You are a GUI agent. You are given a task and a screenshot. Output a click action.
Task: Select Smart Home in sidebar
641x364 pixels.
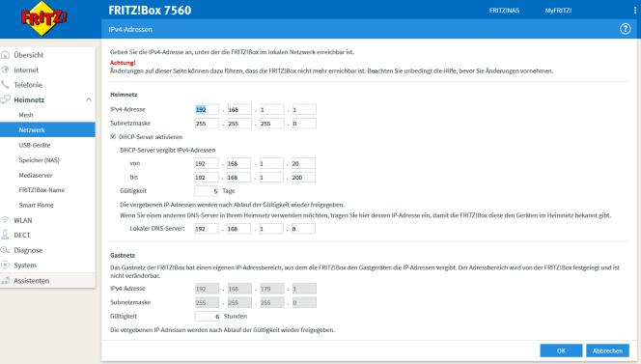(36, 205)
